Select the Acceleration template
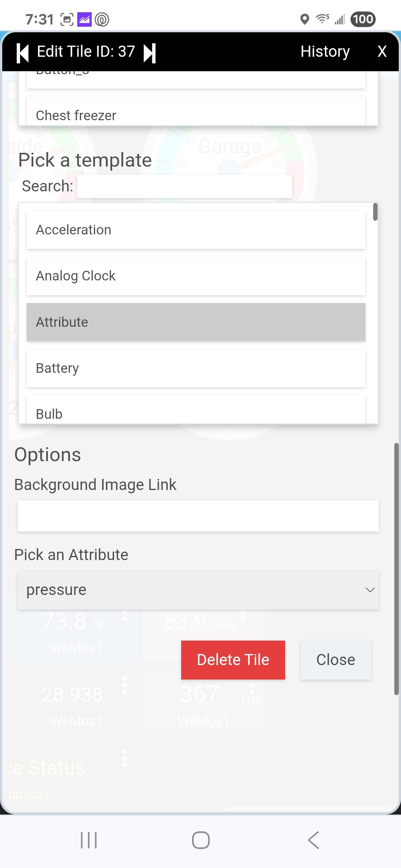Viewport: 401px width, 868px height. pos(196,230)
